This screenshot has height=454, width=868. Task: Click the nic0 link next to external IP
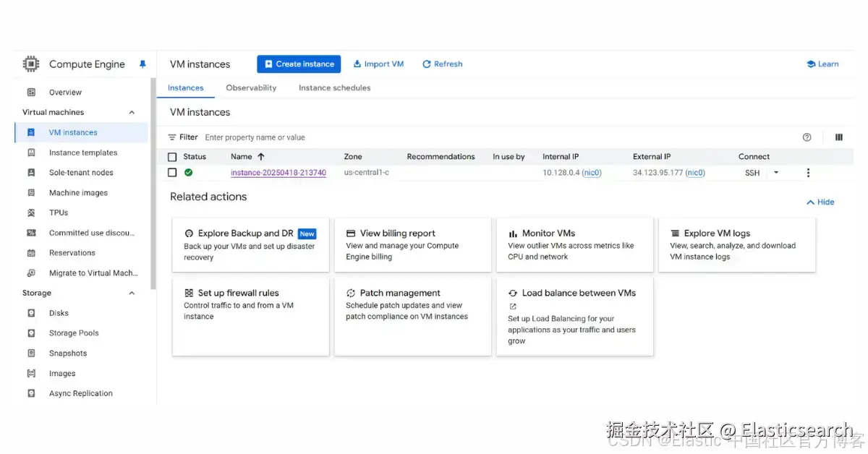695,173
